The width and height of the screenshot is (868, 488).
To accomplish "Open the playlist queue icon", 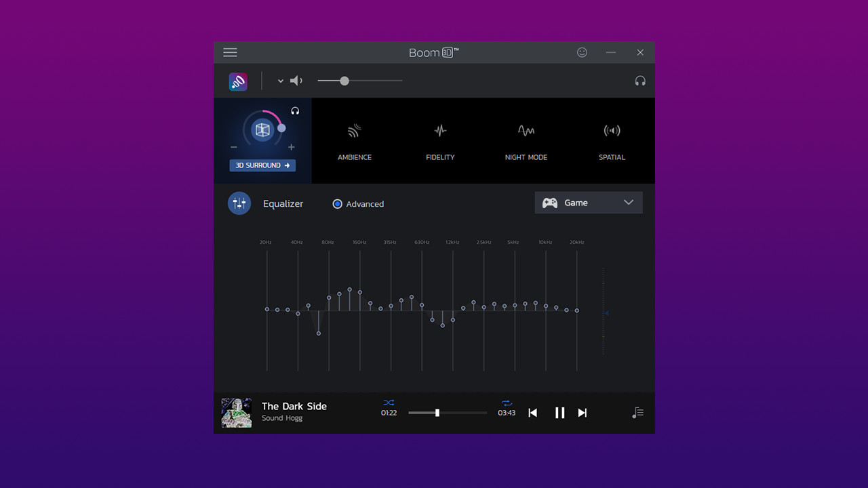I will coord(637,413).
